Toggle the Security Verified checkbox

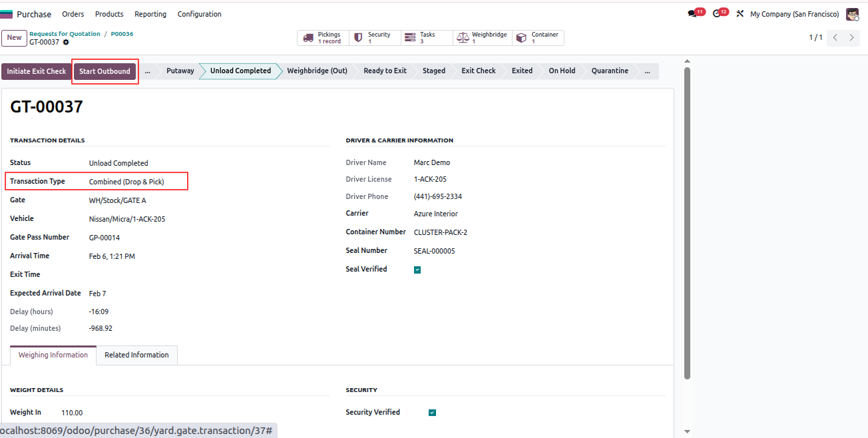click(432, 413)
